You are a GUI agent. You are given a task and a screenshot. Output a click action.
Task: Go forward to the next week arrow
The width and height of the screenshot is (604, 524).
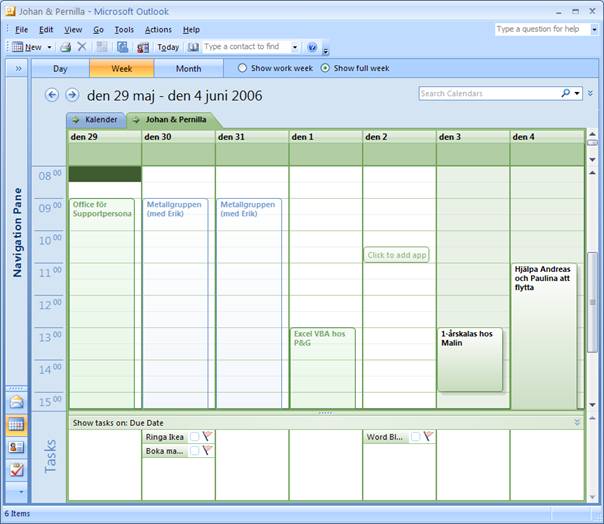(x=72, y=95)
